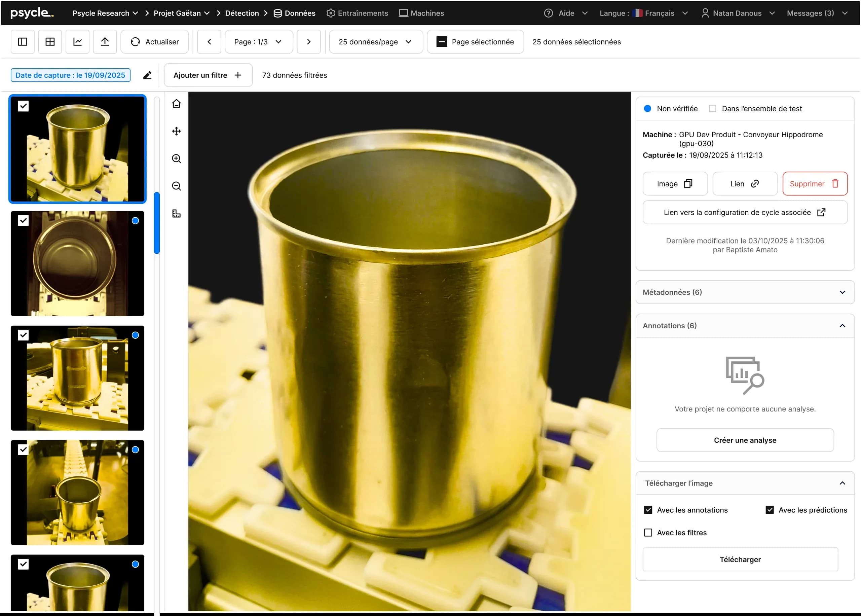Uncheck the first thumbnail's checkbox
This screenshot has width=861, height=616.
23,106
